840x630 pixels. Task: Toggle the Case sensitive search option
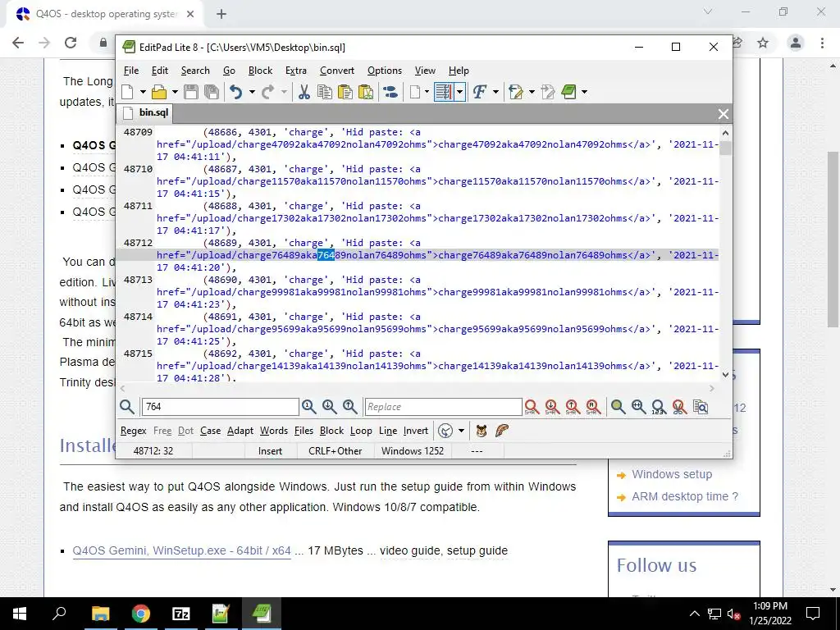point(211,431)
